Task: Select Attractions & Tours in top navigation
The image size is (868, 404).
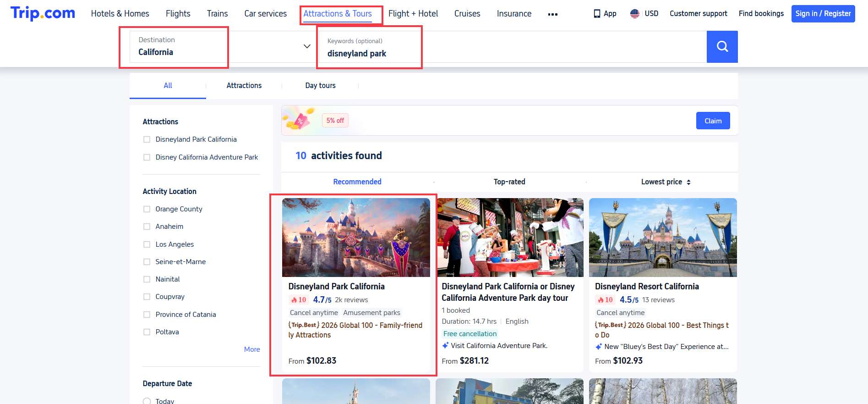Action: point(338,14)
